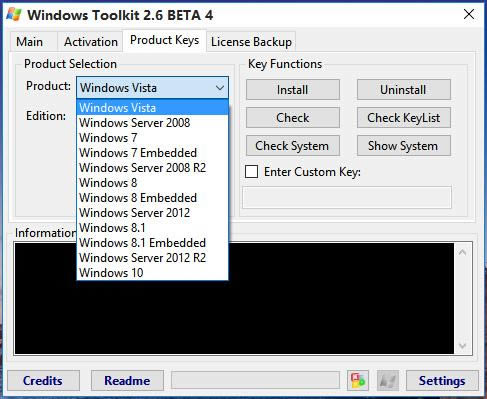487x399 pixels.
Task: Run the Check key function
Action: 293,118
